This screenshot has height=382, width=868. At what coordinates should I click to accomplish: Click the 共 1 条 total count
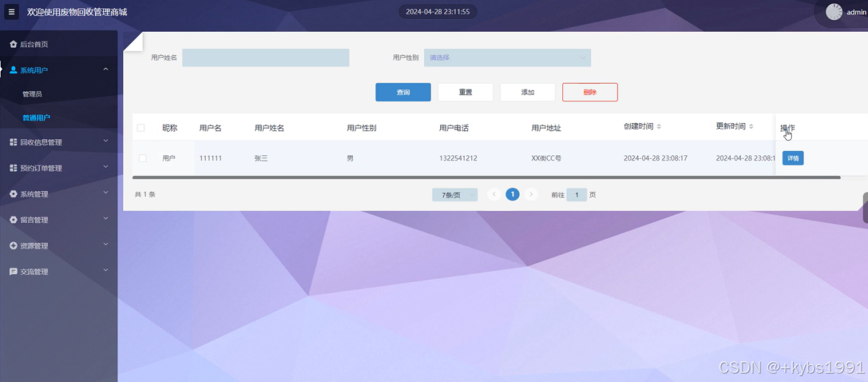click(x=145, y=194)
